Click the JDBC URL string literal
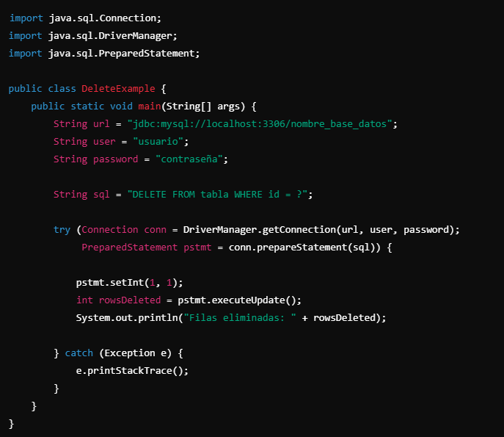This screenshot has height=437, width=504. (x=260, y=124)
